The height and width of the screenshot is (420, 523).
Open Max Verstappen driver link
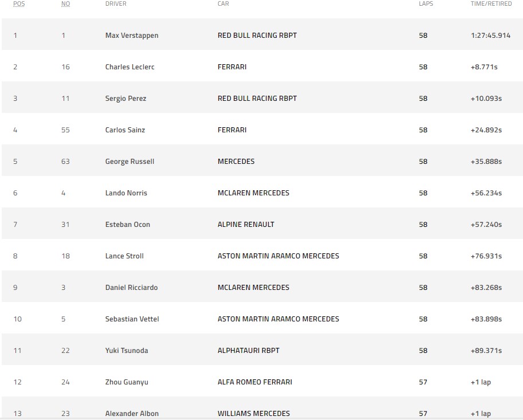132,36
